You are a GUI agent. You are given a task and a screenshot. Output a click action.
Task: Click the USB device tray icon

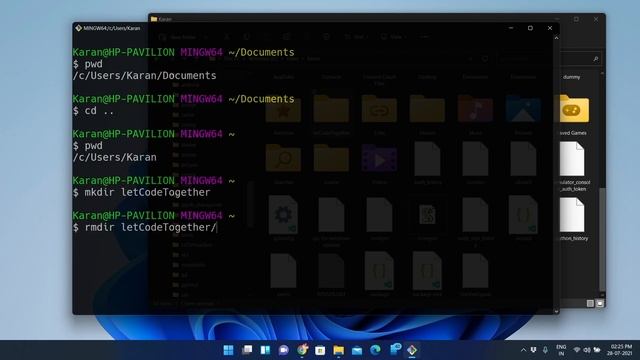[x=533, y=350]
